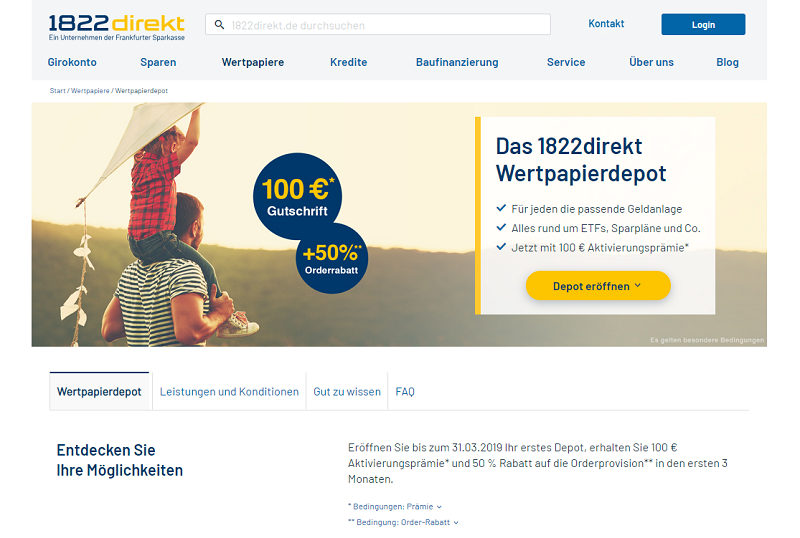The image size is (800, 538).
Task: Open the FAQ tab
Action: click(x=405, y=392)
